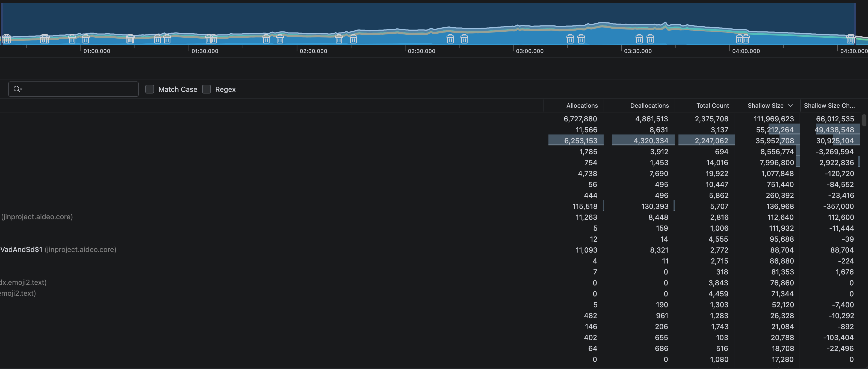Viewport: 868px width, 369px height.
Task: Click last GC trash icon near 04:30.000
Action: pos(851,39)
